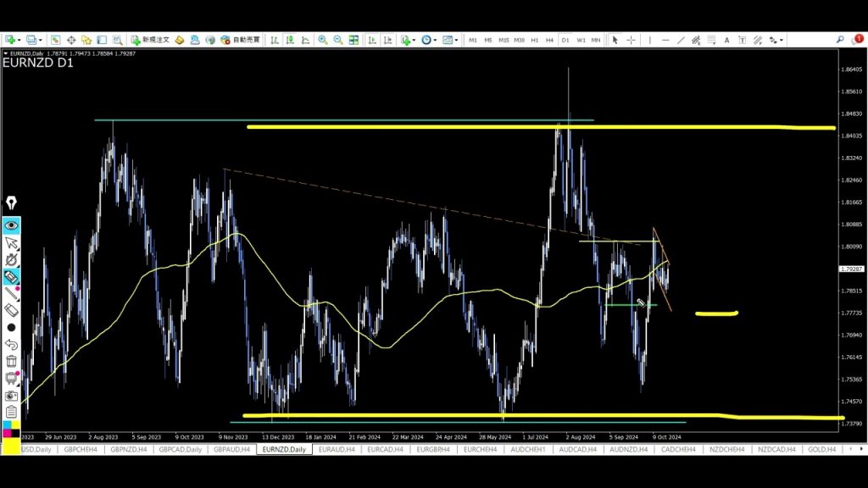The width and height of the screenshot is (868, 488).
Task: Open the arrow objects dropdown
Action: tap(782, 40)
